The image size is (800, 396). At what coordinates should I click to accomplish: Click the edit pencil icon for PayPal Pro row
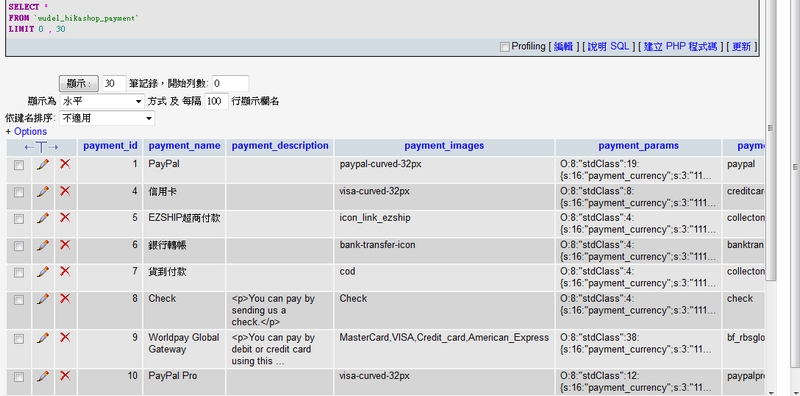(43, 377)
